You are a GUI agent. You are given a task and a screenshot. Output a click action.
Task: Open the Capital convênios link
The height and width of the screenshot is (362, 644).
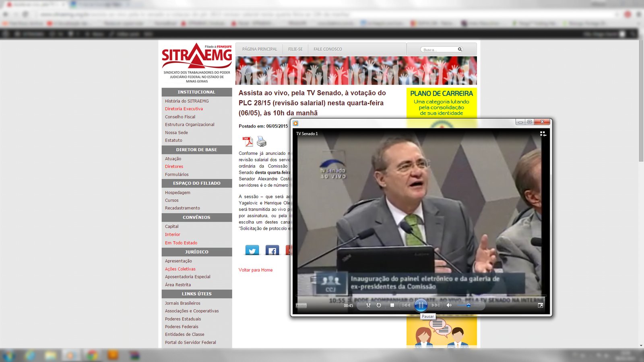point(171,226)
